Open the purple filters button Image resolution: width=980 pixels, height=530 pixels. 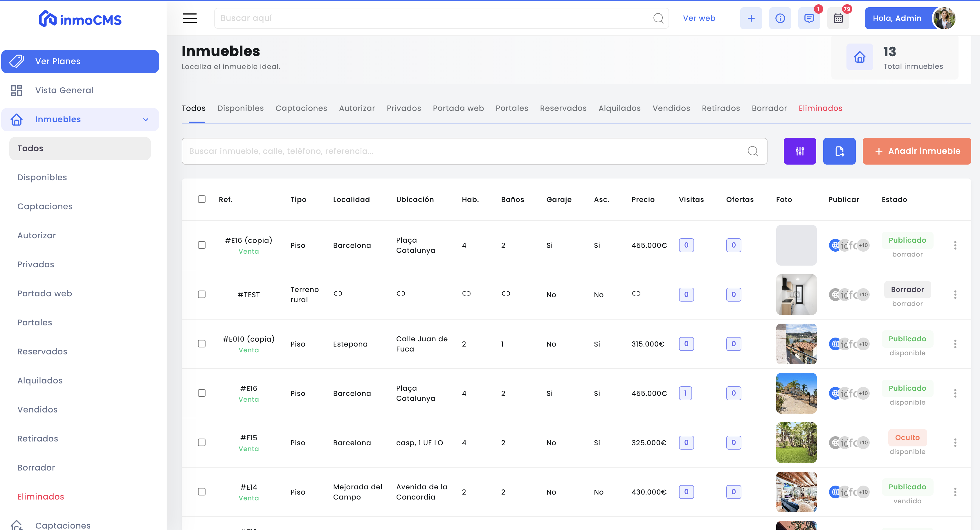point(800,151)
